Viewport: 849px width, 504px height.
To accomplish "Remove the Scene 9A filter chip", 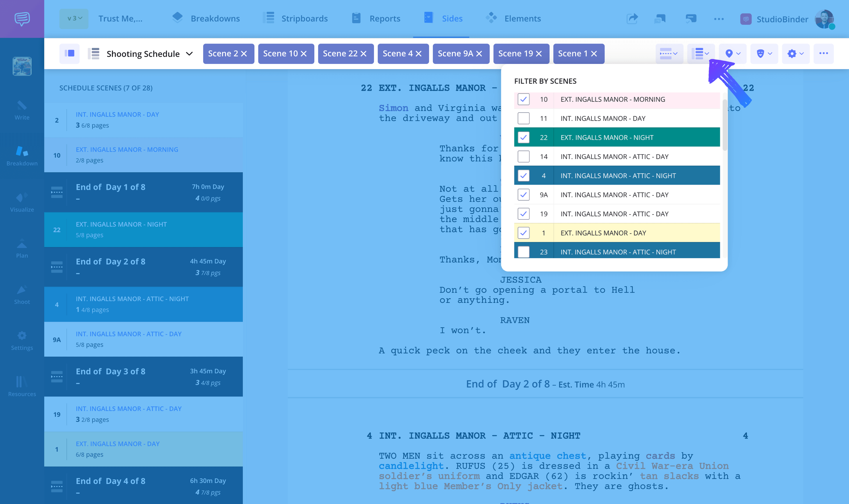I will click(479, 54).
